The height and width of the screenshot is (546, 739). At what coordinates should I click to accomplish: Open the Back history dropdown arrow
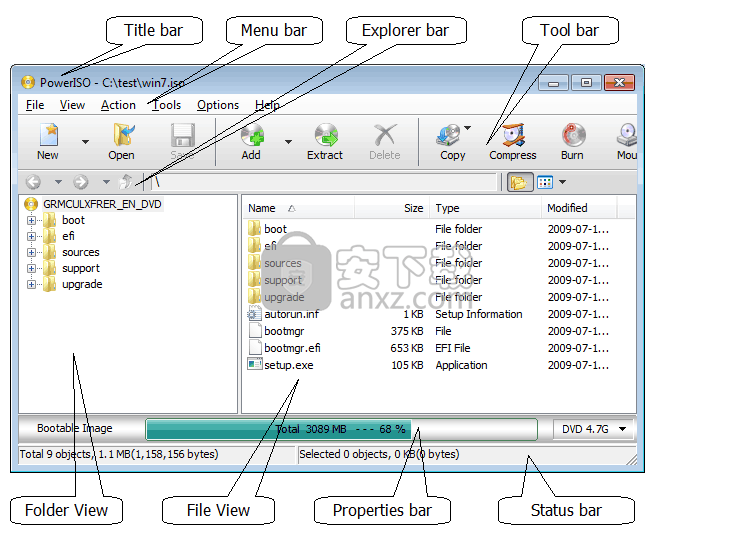[58, 182]
